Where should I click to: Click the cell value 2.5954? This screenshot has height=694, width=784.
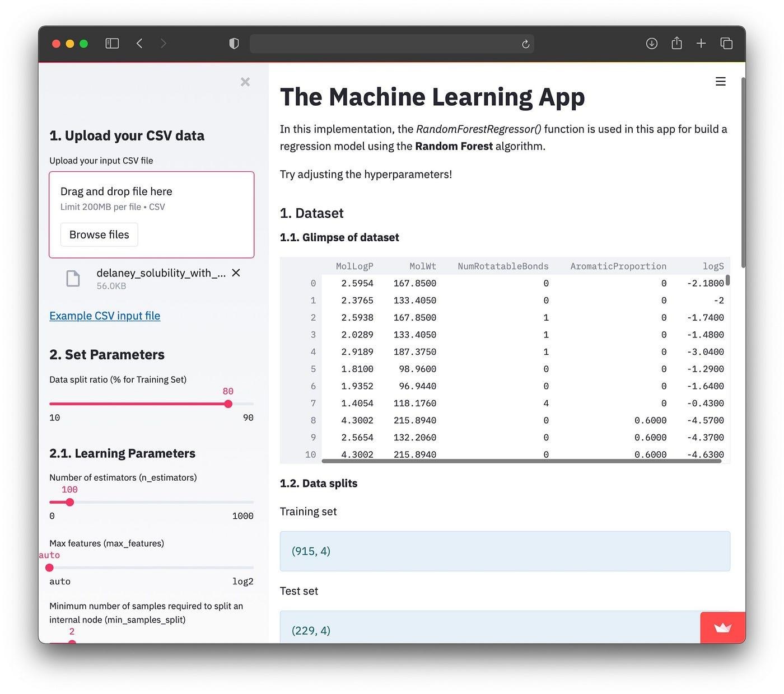pos(357,283)
